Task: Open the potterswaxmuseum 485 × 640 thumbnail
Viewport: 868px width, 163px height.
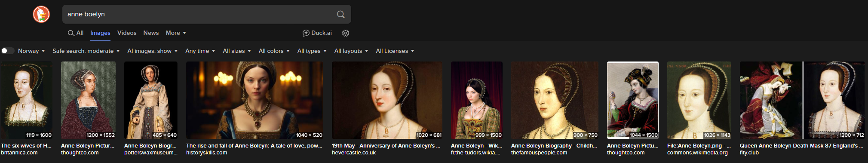Action: [151, 100]
